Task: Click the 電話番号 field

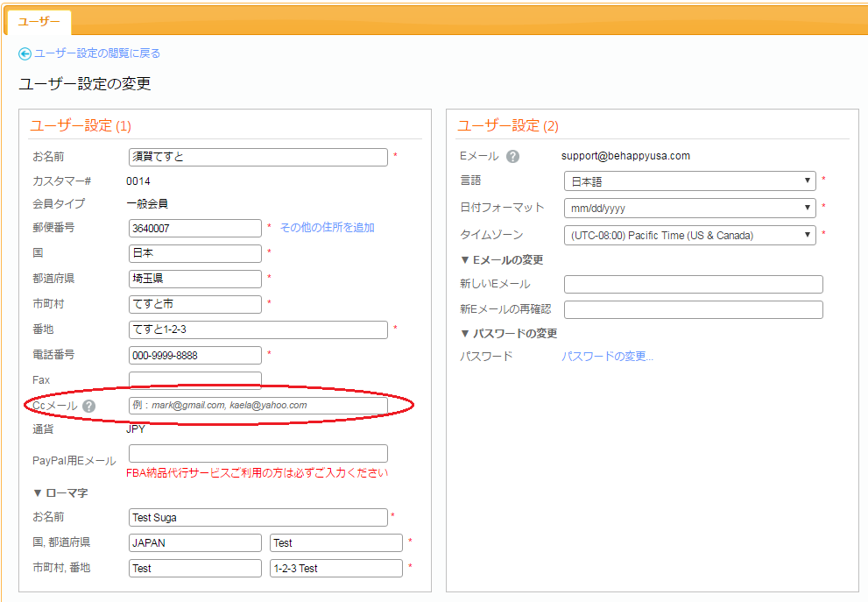Action: coord(194,355)
